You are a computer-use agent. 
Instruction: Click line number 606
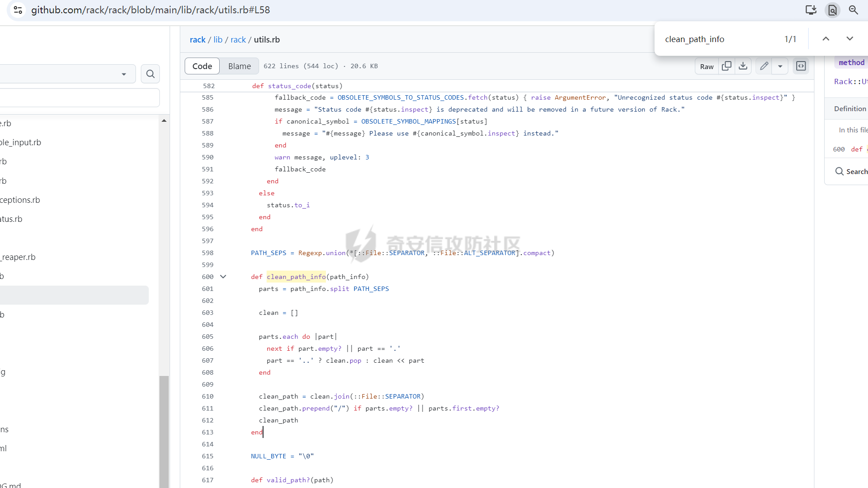[208, 349]
